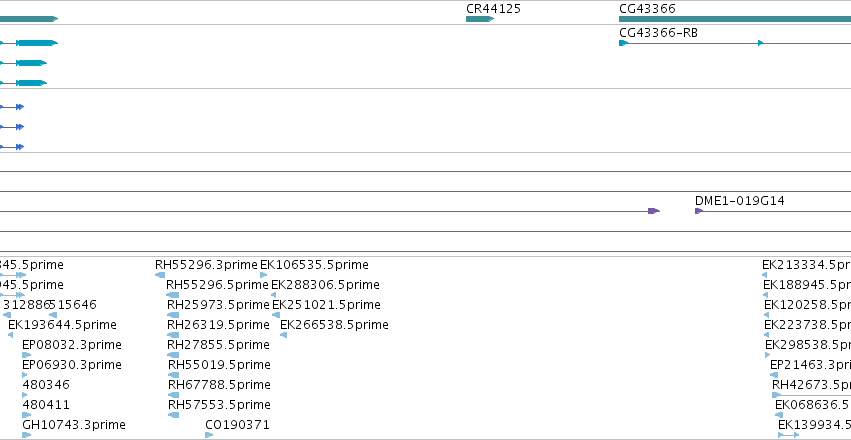This screenshot has width=851, height=440.
Task: Select the RH57553.5prime EST bar
Action: [174, 415]
